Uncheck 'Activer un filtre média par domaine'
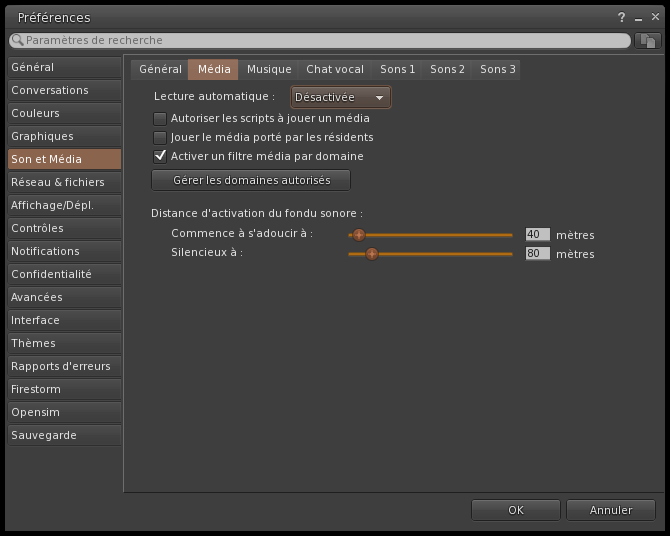This screenshot has height=536, width=670. click(x=160, y=156)
